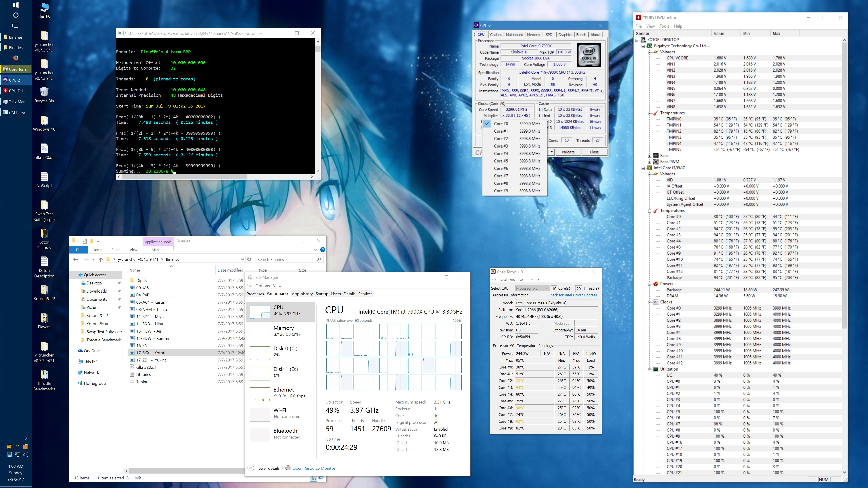The width and height of the screenshot is (868, 488).
Task: Click the Explorer horizontal scrollbar
Action: [x=185, y=471]
